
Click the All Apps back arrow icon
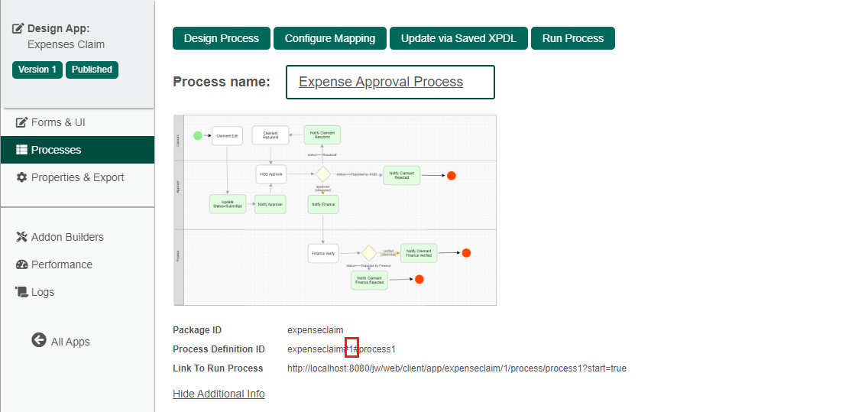[39, 339]
